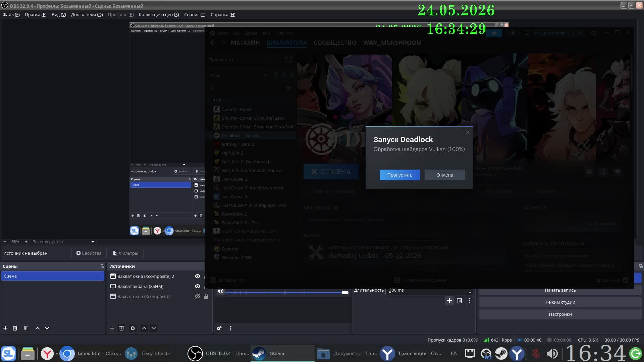Click Отмена button in Deadlock dialog
The image size is (644, 362).
pyautogui.click(x=445, y=175)
